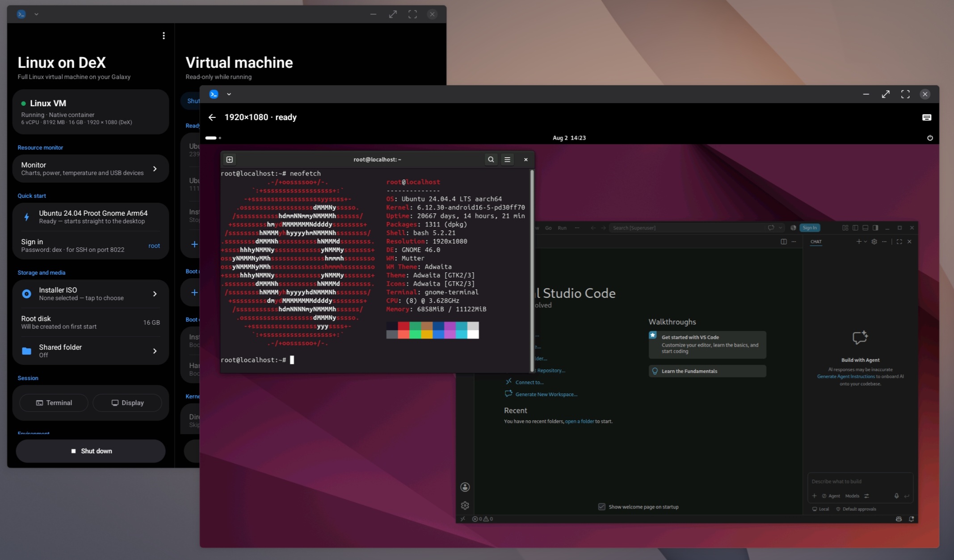
Task: Open VS Code Manage gear icon
Action: click(465, 506)
